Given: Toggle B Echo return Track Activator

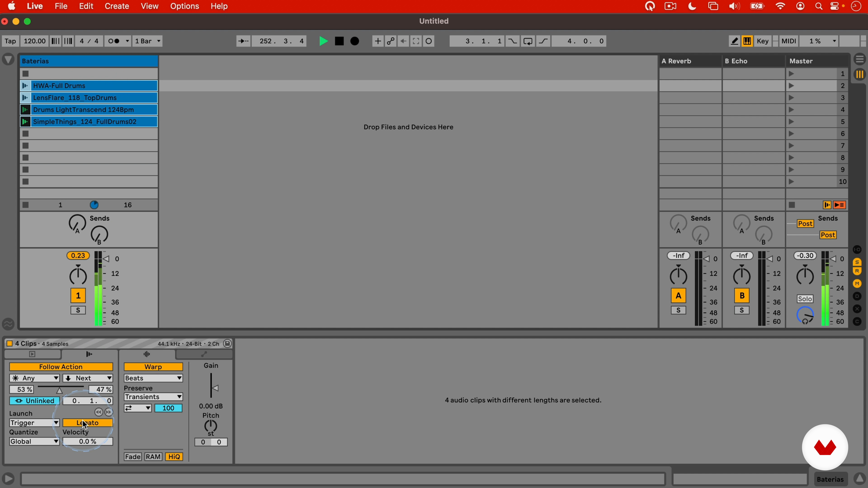Looking at the screenshot, I should pos(742,296).
